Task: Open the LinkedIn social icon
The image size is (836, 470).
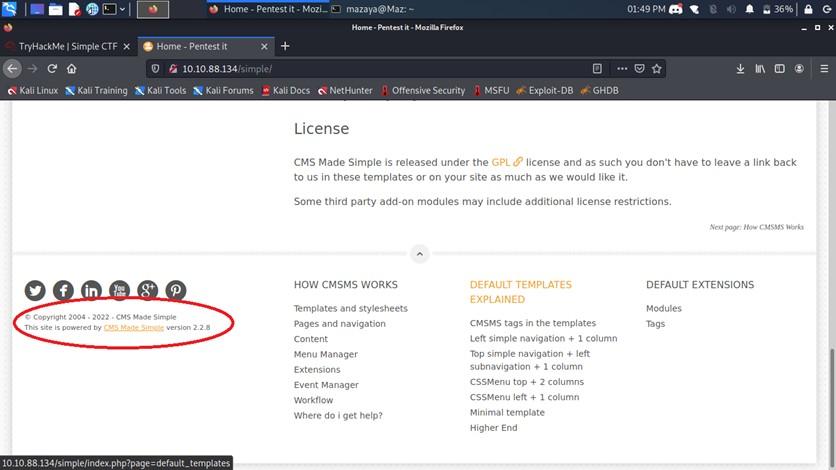Action: 92,291
